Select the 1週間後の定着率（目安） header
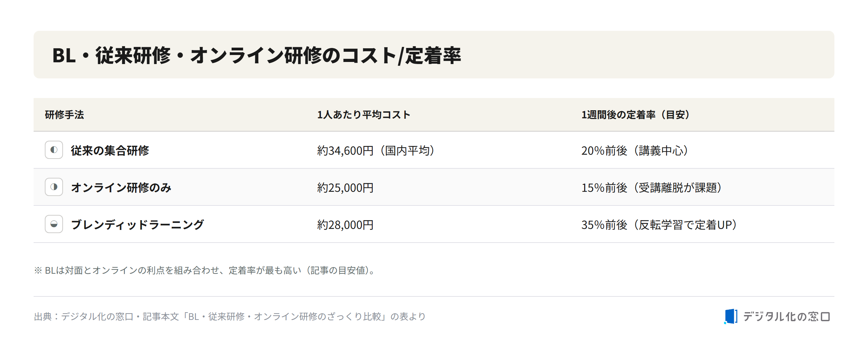The image size is (868, 357). pos(636,115)
